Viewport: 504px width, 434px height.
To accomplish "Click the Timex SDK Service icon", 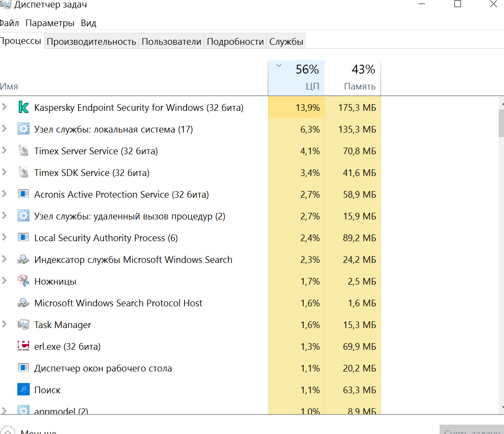I will click(x=24, y=172).
